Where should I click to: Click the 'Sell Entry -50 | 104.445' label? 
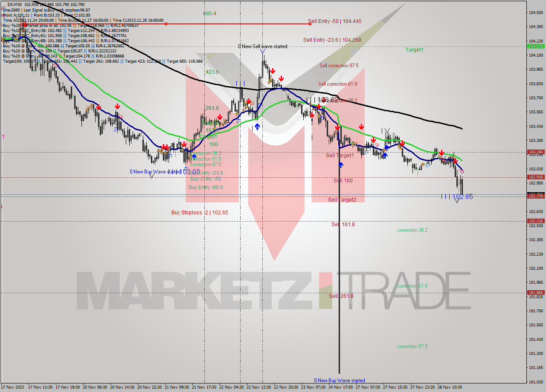(x=335, y=21)
